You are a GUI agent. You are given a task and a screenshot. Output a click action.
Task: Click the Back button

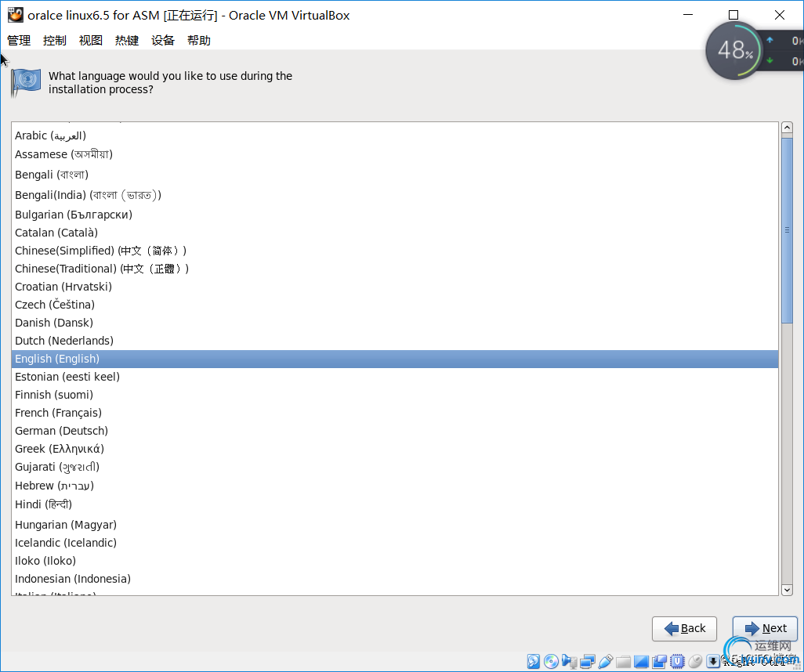684,628
